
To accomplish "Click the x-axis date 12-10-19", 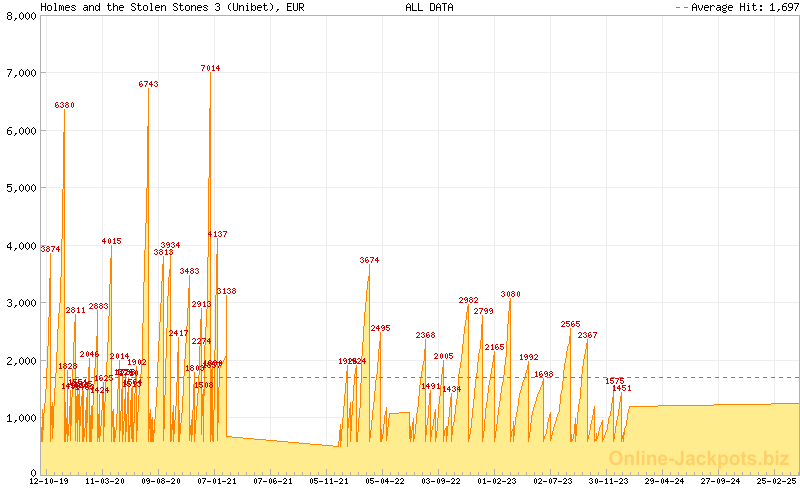I will click(x=49, y=481).
